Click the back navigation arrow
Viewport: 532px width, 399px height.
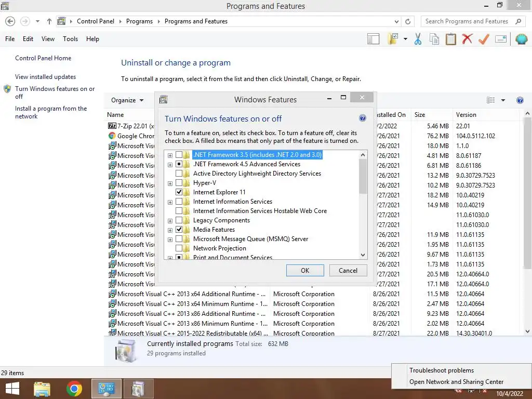point(10,21)
